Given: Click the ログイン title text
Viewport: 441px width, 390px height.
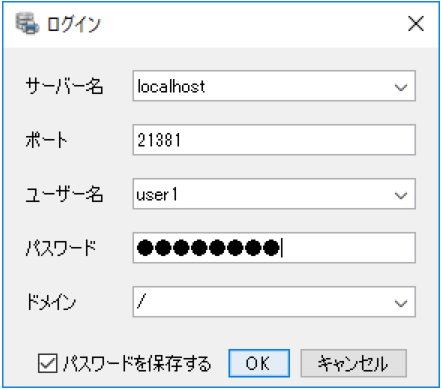Looking at the screenshot, I should pyautogui.click(x=74, y=24).
